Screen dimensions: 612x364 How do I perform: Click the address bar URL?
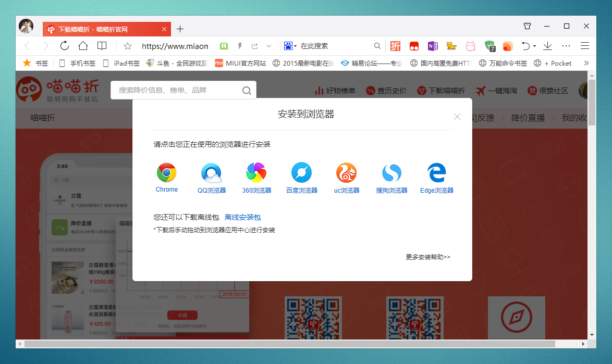(175, 46)
